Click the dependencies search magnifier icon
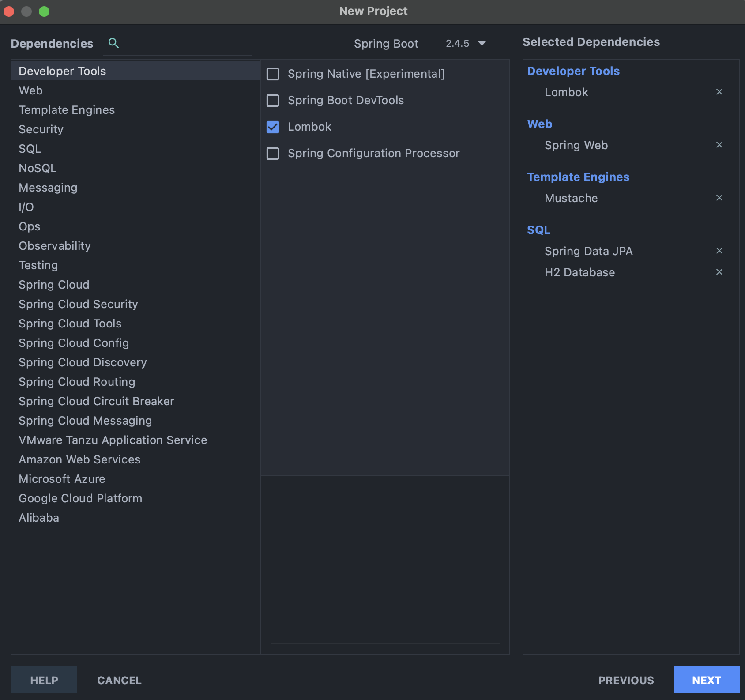 [113, 43]
